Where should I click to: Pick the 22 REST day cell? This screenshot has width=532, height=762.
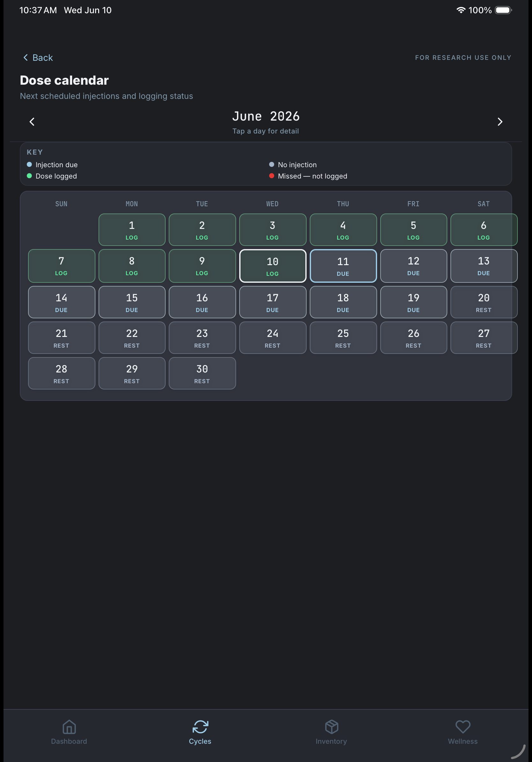point(132,338)
